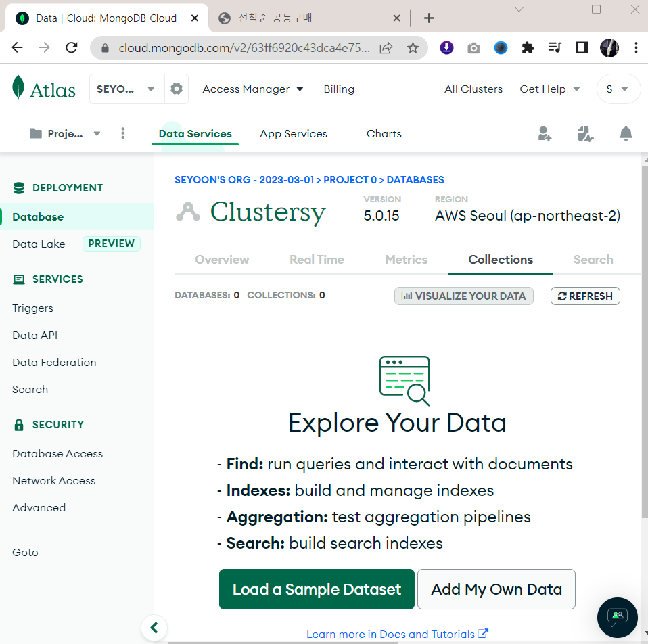Click Visualize Your Data button

464,296
